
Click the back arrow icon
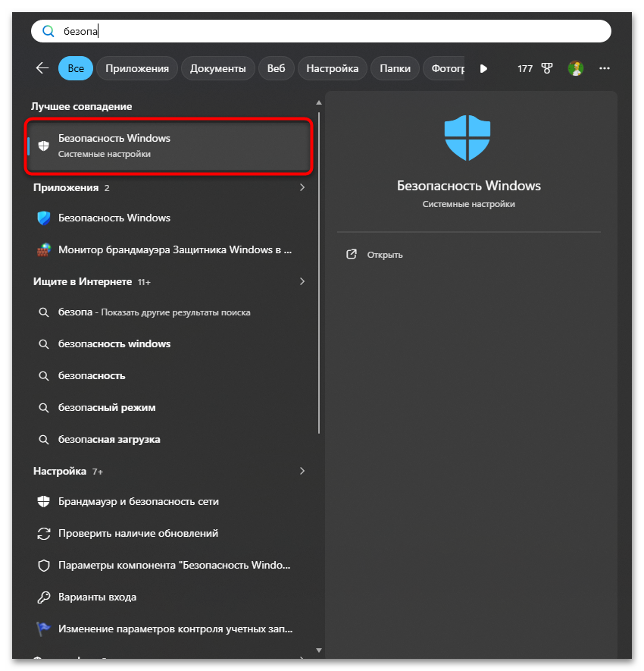coord(42,68)
